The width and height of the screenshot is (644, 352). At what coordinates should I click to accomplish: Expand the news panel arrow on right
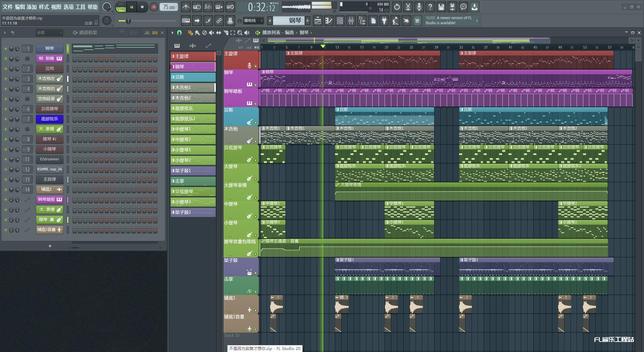click(x=477, y=21)
